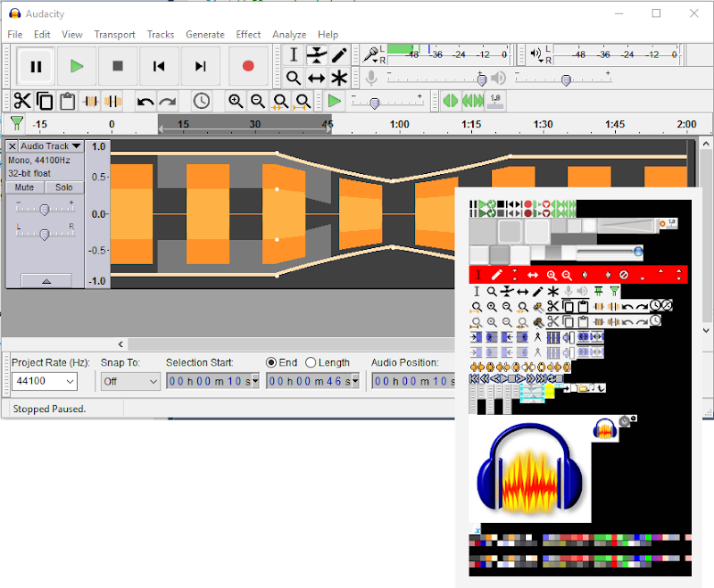This screenshot has width=714, height=588.
Task: Click the four green arrows seek icon
Action: [x=473, y=101]
